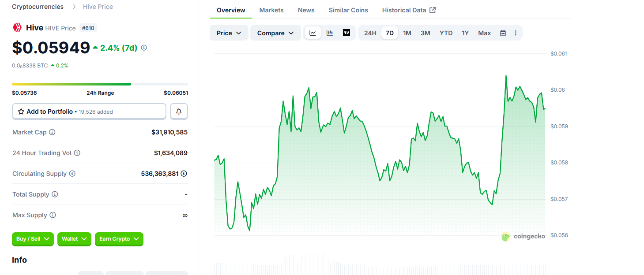This screenshot has height=275, width=644.
Task: Open the TradingView chart icon
Action: pos(346,33)
